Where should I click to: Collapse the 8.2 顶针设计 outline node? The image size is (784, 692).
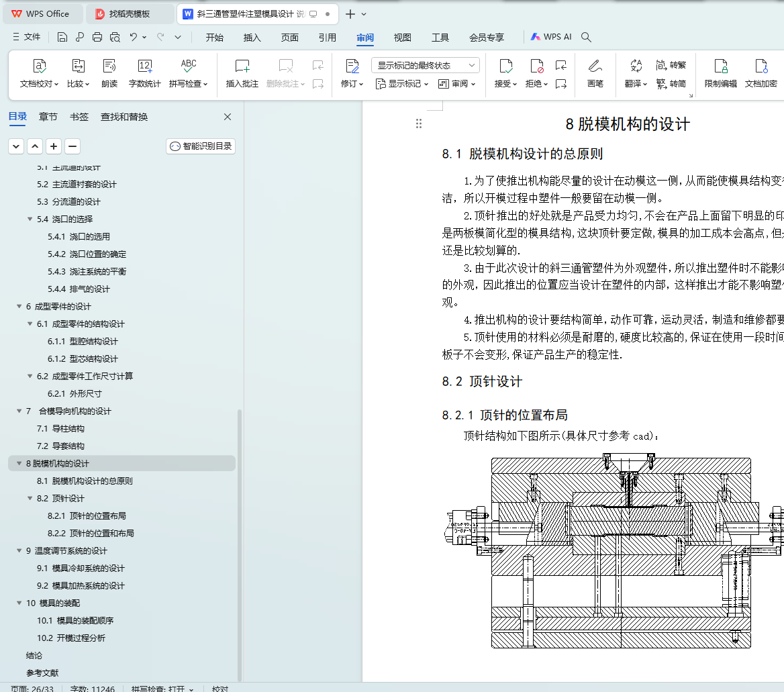(30, 499)
